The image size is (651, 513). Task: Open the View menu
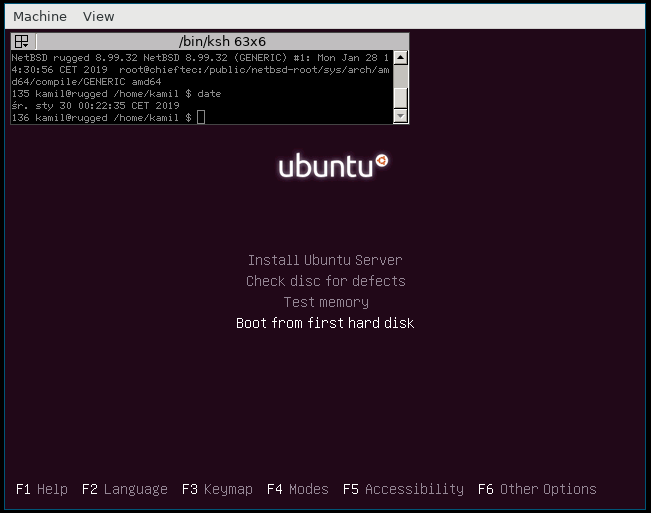point(98,17)
